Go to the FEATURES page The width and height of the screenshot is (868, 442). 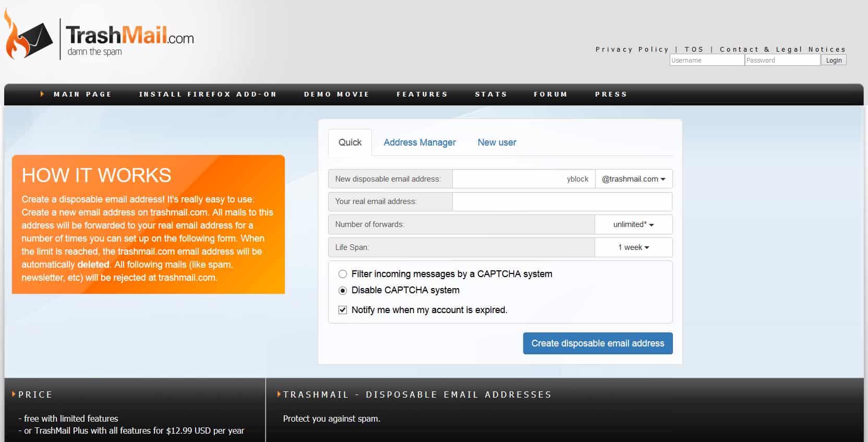click(422, 94)
